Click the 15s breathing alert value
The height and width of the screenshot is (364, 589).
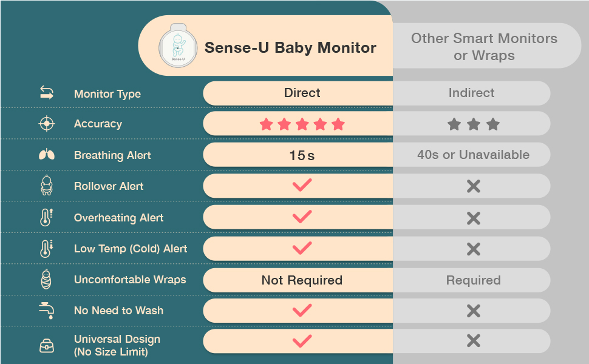point(302,155)
